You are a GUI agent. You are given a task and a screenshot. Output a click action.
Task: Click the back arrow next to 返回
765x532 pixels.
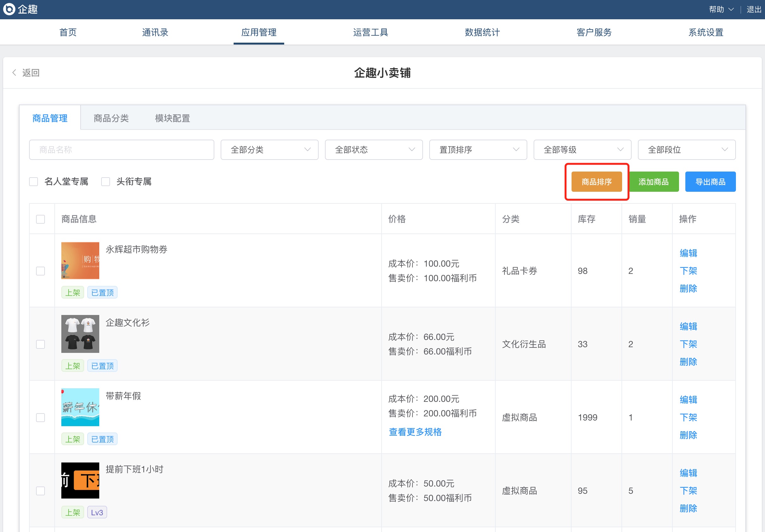[x=14, y=73]
